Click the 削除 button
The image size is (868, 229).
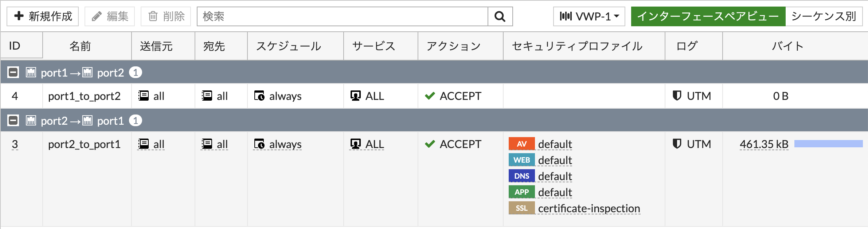(166, 16)
